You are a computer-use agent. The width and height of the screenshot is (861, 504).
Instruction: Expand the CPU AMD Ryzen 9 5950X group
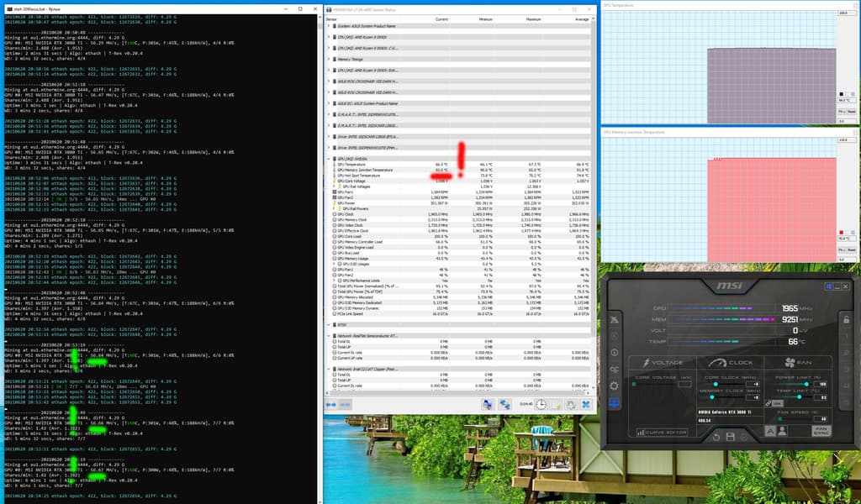[x=330, y=37]
